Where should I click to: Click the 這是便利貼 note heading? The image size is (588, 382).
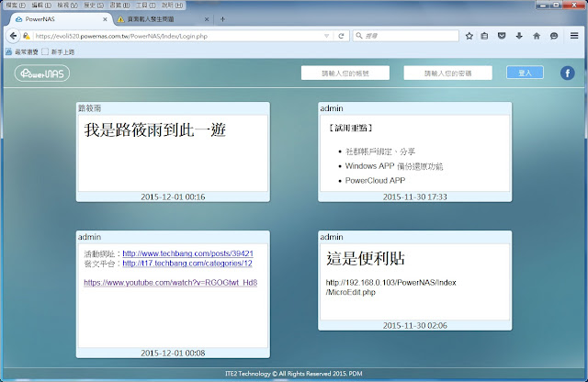pyautogui.click(x=366, y=259)
